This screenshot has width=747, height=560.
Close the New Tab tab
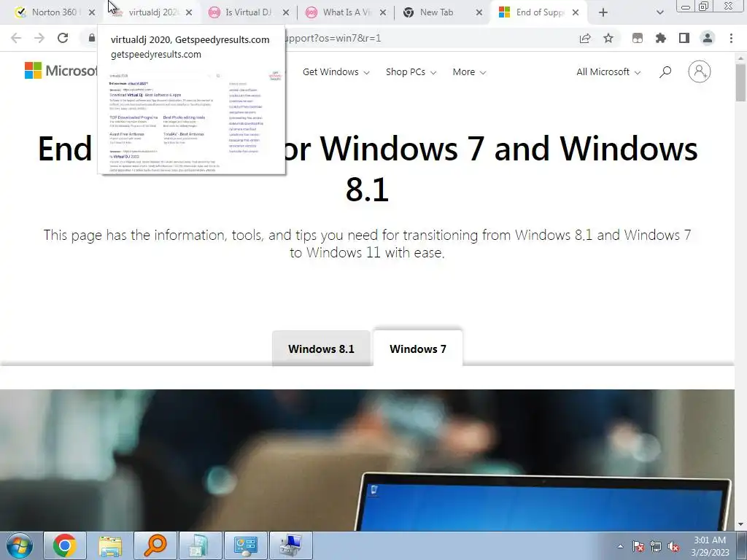click(x=479, y=12)
